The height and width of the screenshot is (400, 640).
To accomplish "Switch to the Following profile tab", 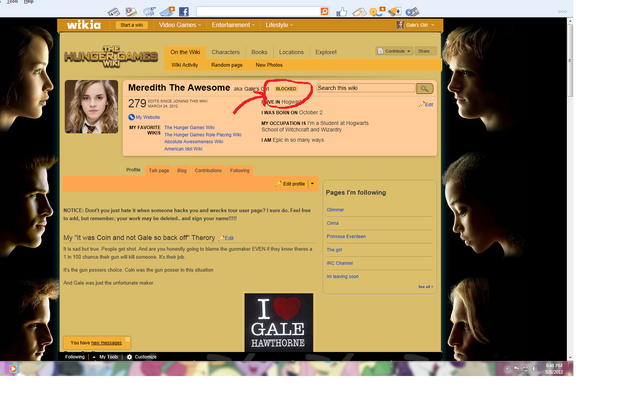I will click(240, 171).
